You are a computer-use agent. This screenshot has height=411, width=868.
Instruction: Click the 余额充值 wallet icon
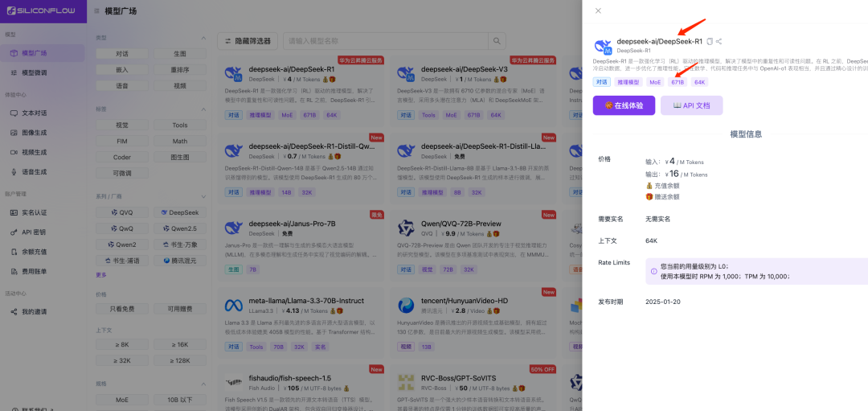pos(14,252)
